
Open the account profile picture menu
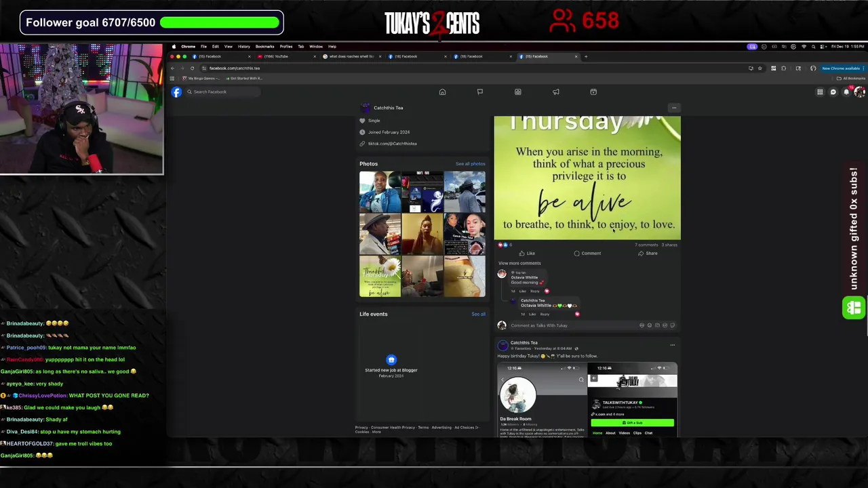click(859, 92)
